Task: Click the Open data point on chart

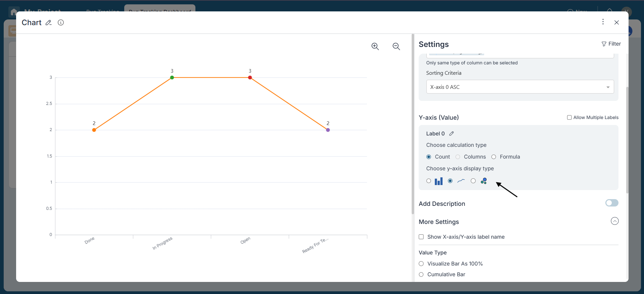Action: click(250, 77)
